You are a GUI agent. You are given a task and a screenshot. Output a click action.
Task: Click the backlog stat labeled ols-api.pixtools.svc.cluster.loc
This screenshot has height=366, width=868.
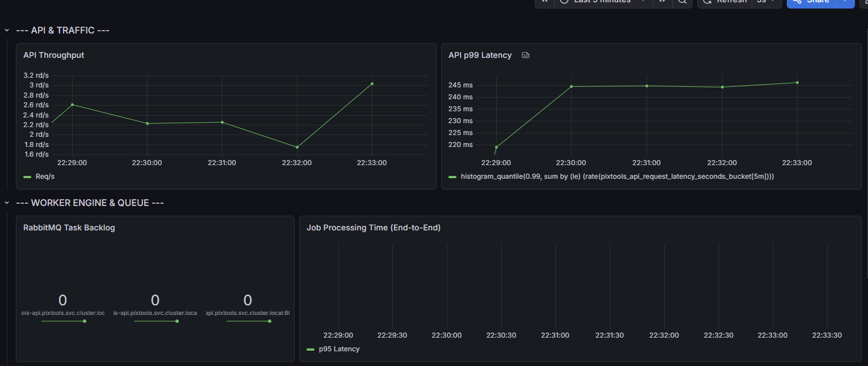click(x=63, y=309)
